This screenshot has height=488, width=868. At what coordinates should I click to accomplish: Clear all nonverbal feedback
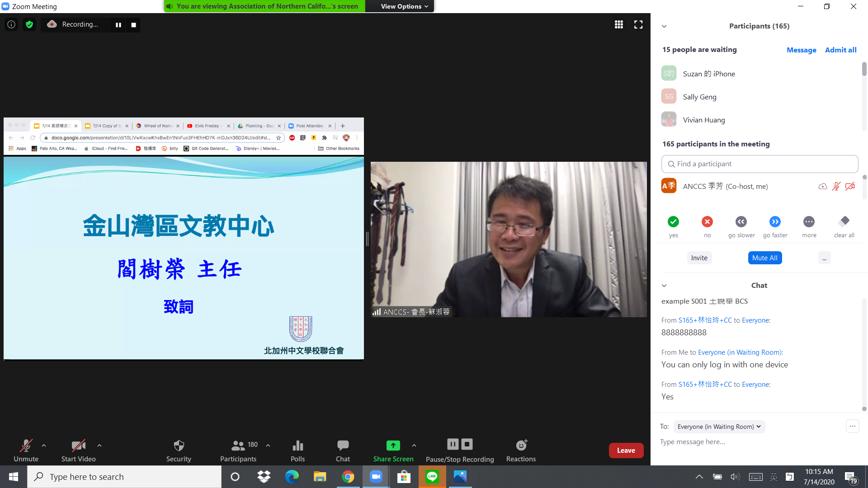(844, 222)
